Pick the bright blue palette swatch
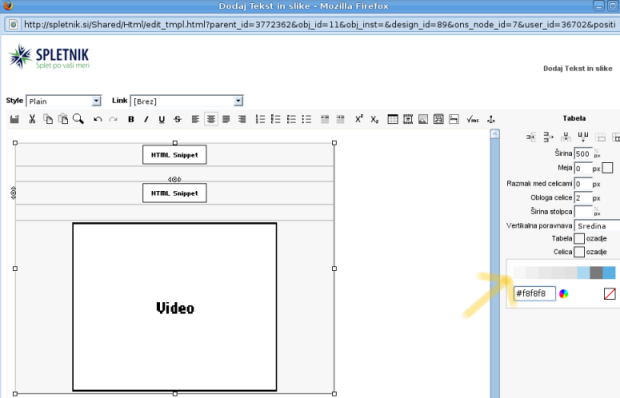 pyautogui.click(x=609, y=273)
